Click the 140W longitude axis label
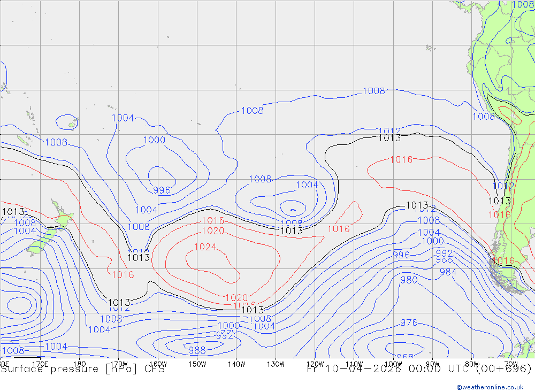 [x=236, y=364]
